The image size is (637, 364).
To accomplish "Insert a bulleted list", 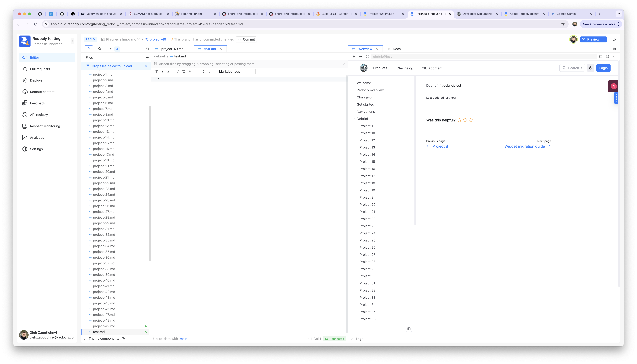I will [199, 72].
